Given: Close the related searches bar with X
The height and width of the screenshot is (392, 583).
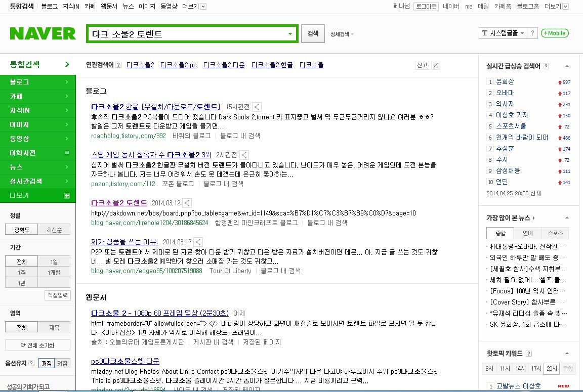Looking at the screenshot, I should 435,65.
